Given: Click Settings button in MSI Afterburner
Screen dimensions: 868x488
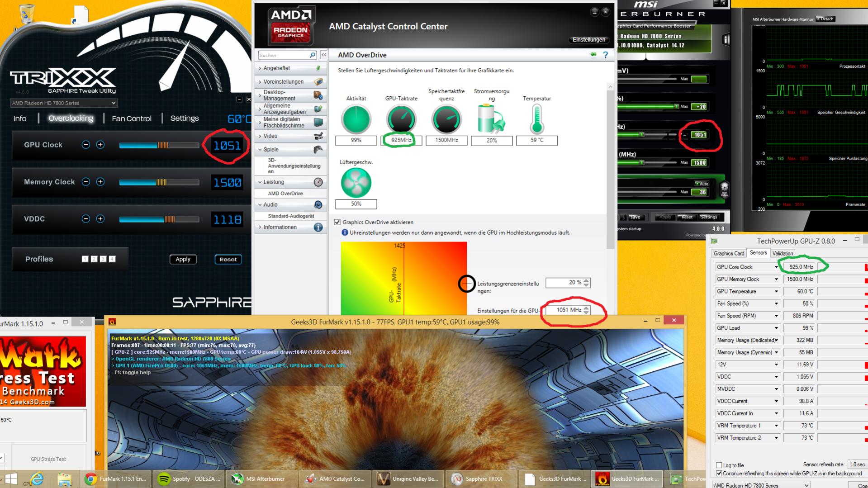Looking at the screenshot, I should click(709, 217).
